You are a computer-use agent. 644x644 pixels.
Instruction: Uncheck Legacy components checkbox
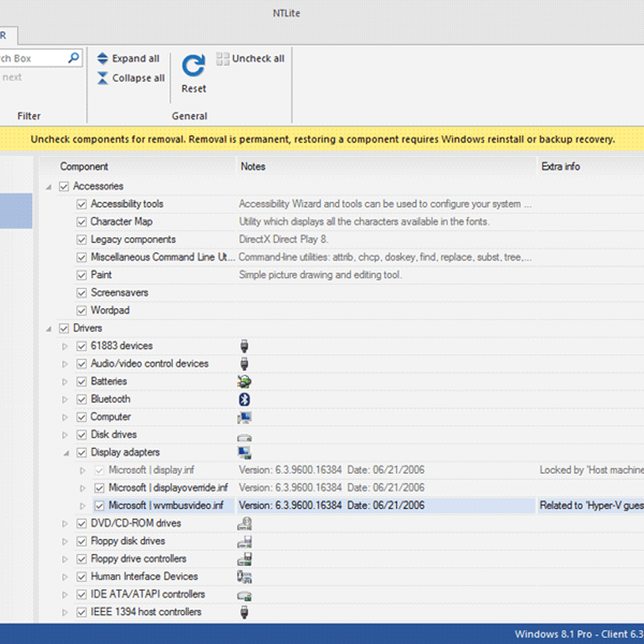[x=82, y=239]
